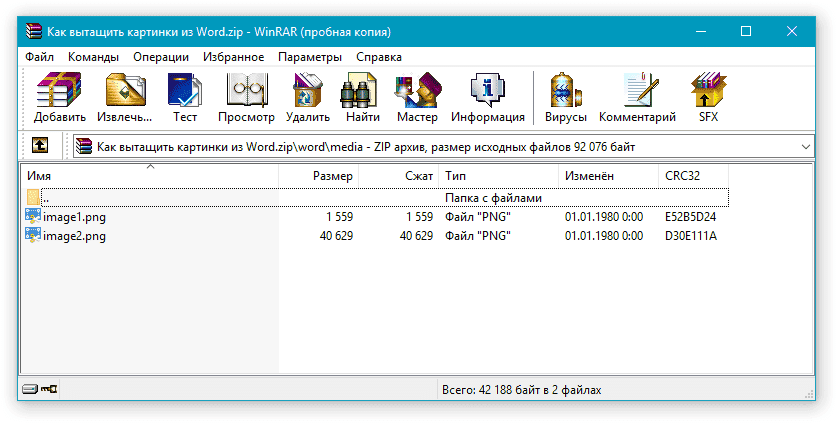Open the Параметры menu
837x423 pixels.
click(x=310, y=57)
